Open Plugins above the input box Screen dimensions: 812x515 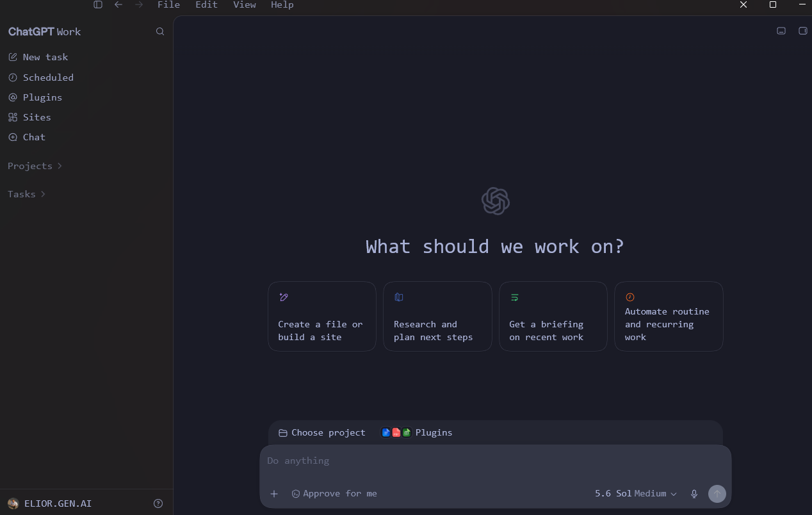(x=417, y=432)
